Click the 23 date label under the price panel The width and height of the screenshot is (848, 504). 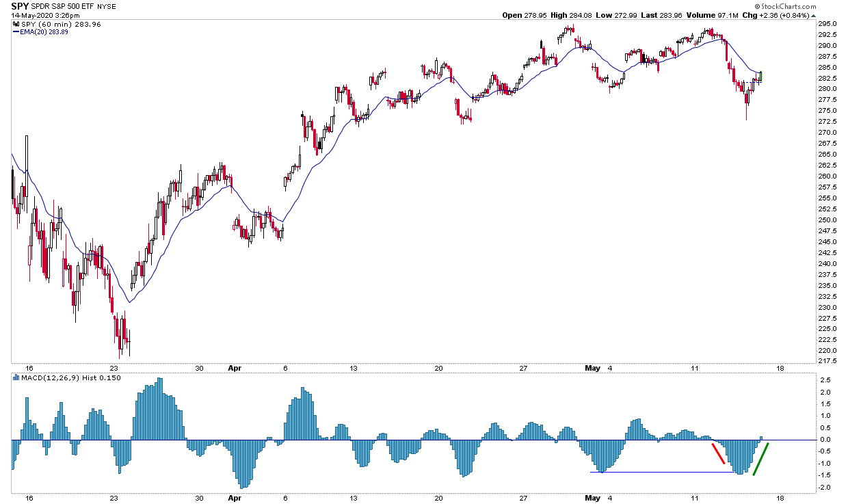(x=114, y=368)
